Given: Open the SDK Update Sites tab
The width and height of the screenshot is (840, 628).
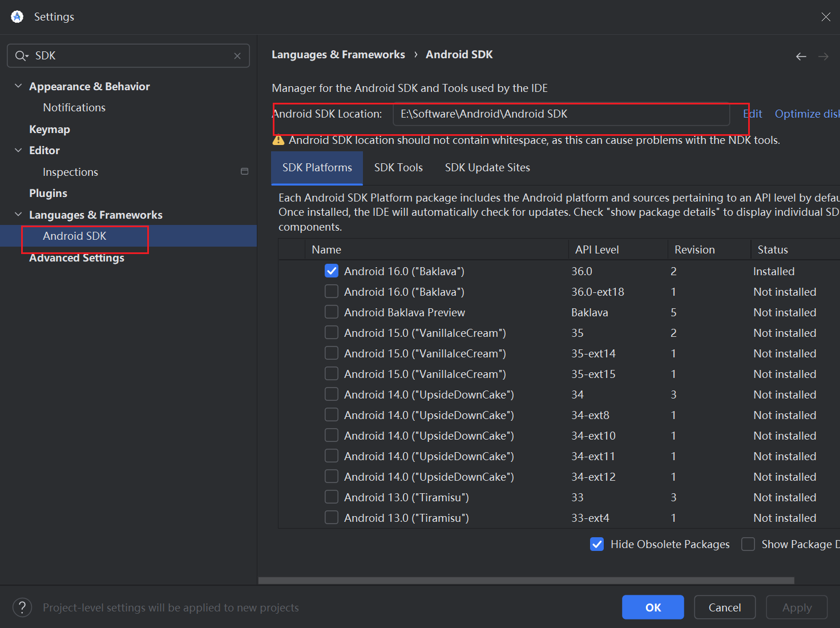Looking at the screenshot, I should [x=487, y=168].
